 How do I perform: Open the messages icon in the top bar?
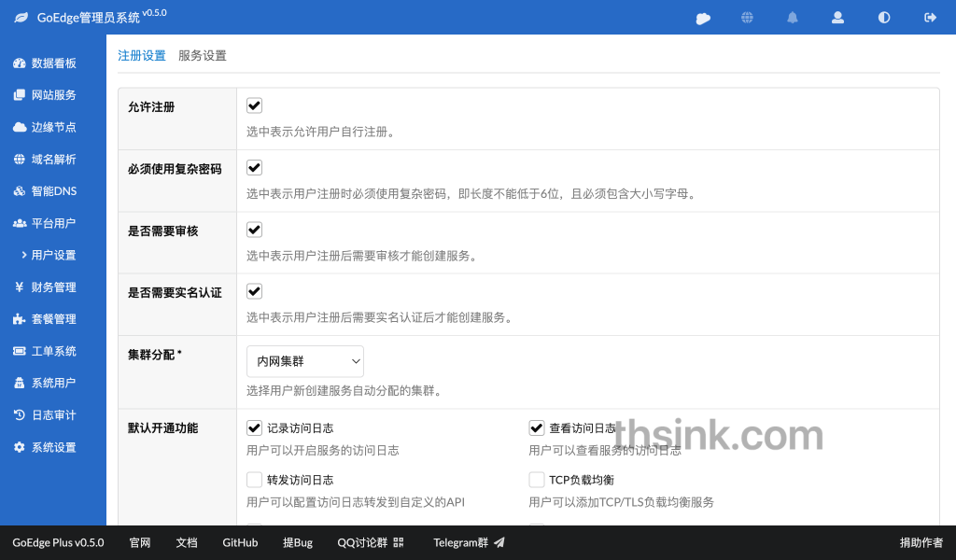702,17
